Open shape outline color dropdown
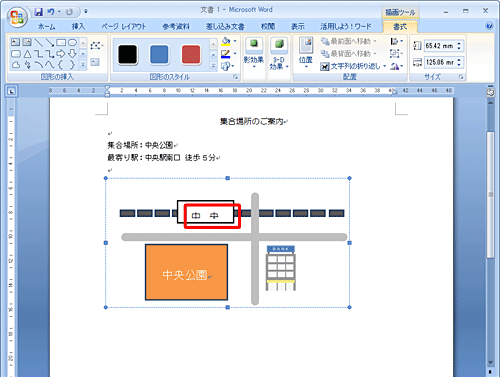Viewport: 500px width, 377px height. pos(235,53)
